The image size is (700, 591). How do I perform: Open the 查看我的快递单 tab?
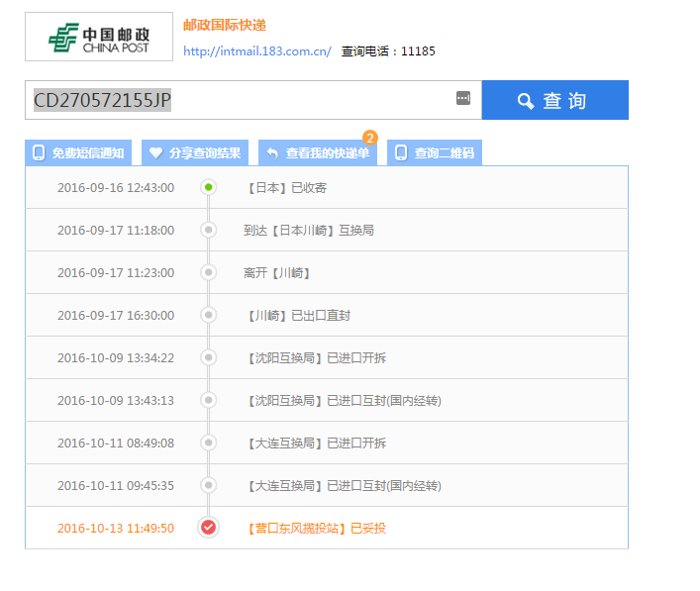tap(318, 152)
